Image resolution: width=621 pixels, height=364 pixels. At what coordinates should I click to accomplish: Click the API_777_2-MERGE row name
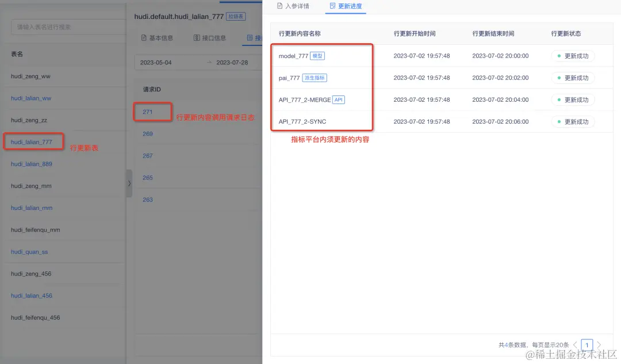click(x=305, y=100)
